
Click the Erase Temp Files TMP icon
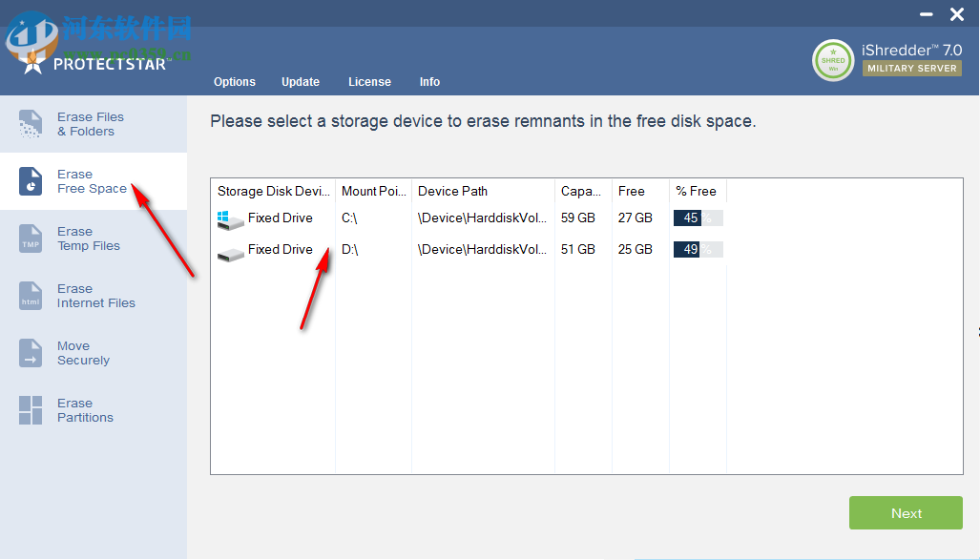(31, 239)
